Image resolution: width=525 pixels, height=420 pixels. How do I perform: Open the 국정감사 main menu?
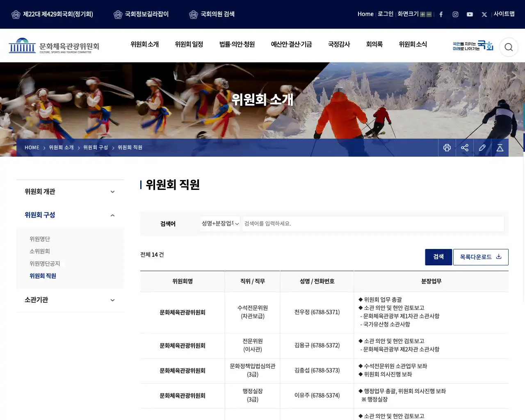(x=339, y=44)
